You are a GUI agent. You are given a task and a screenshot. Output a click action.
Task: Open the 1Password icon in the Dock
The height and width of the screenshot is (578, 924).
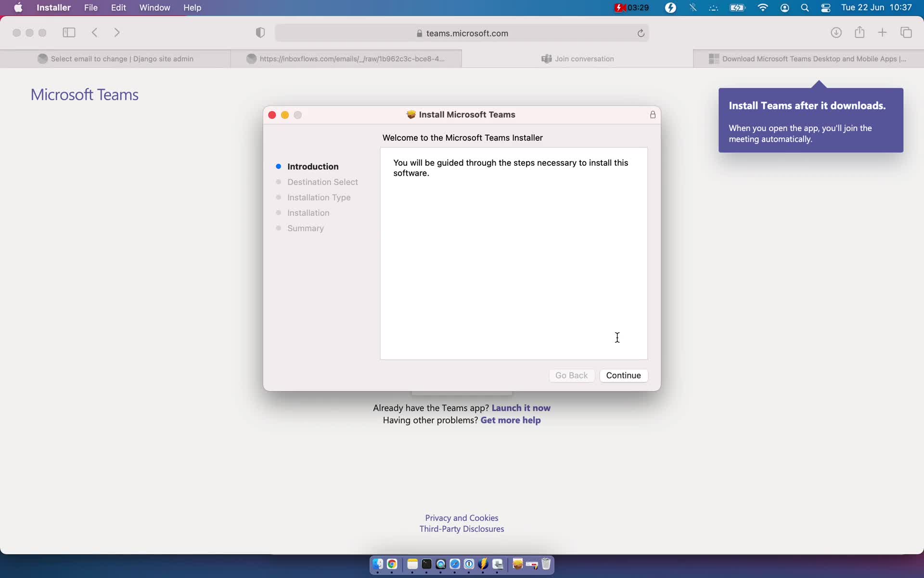[469, 564]
